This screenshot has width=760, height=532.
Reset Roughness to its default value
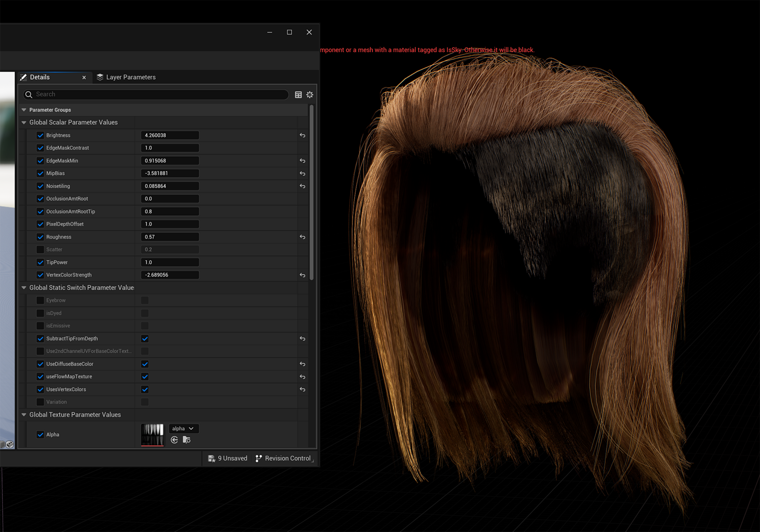(302, 237)
